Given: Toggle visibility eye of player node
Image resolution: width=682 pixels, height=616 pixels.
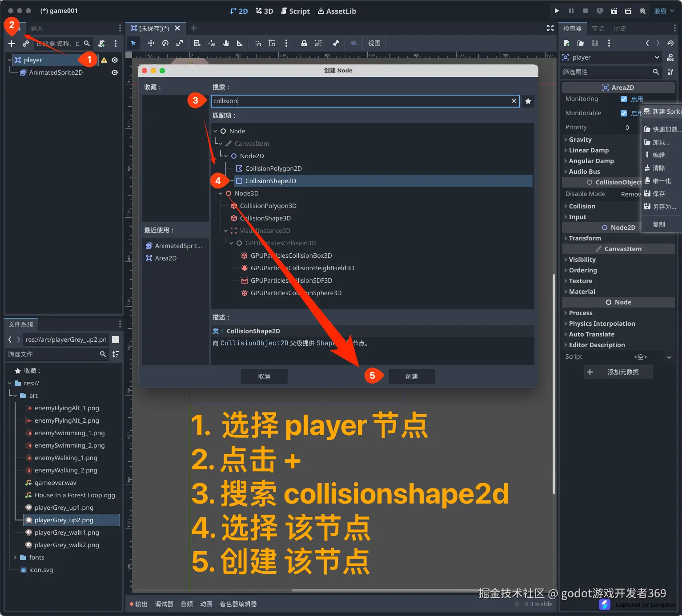Looking at the screenshot, I should tap(115, 60).
